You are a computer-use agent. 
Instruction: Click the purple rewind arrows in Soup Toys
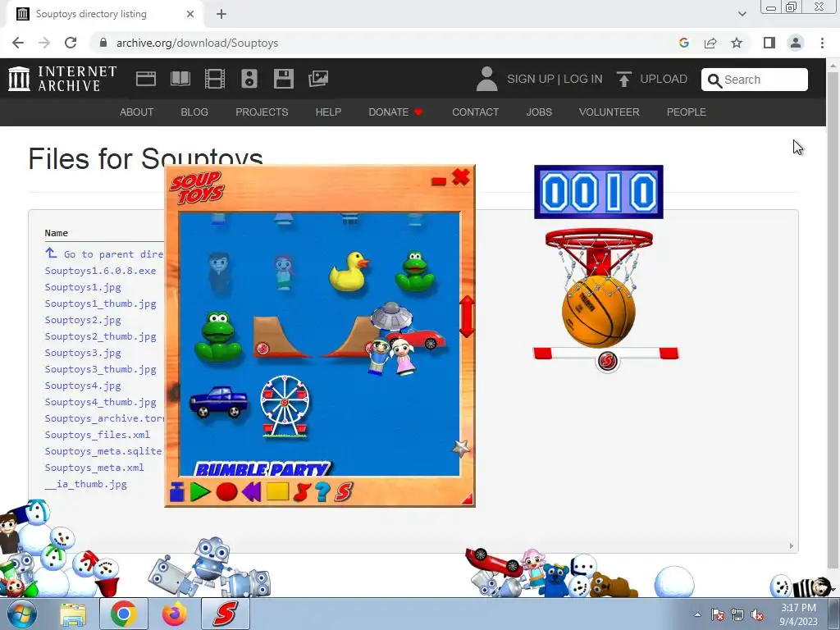click(x=251, y=492)
